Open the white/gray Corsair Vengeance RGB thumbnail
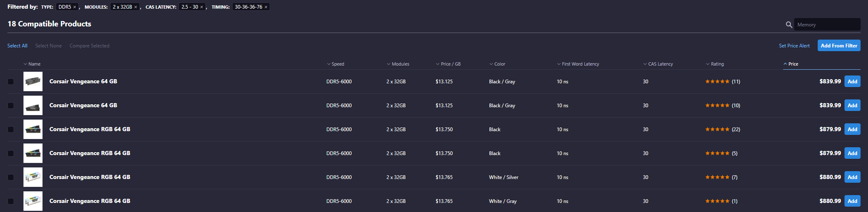 (33, 201)
